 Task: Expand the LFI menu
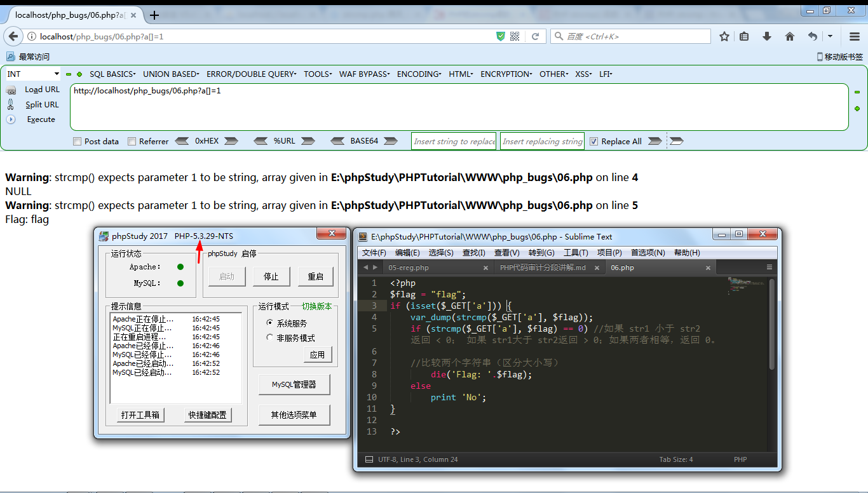tap(606, 74)
